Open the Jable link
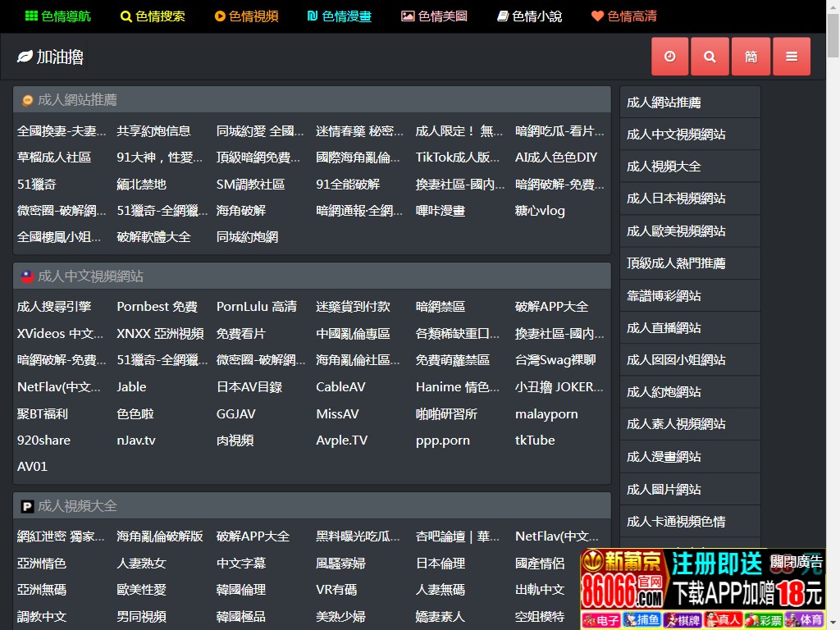840x630 pixels. click(x=132, y=387)
